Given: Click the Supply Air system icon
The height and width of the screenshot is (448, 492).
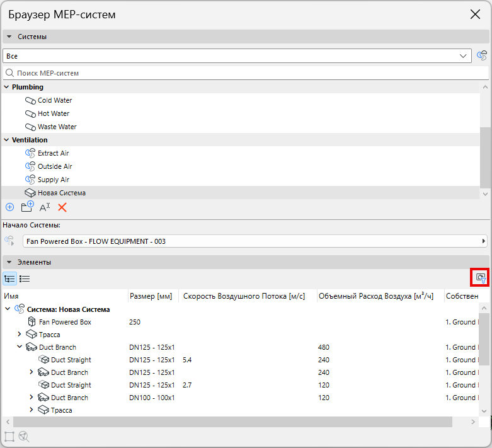Looking at the screenshot, I should point(30,180).
